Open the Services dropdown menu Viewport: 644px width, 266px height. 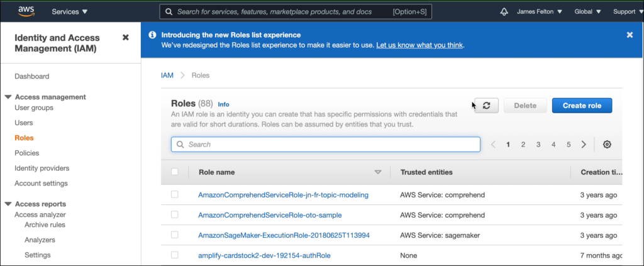coord(69,11)
